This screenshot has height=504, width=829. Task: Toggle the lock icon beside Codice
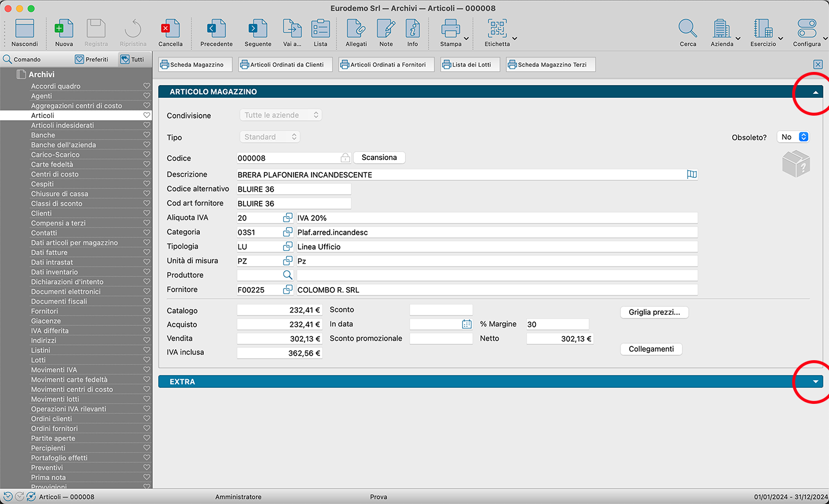(x=345, y=158)
